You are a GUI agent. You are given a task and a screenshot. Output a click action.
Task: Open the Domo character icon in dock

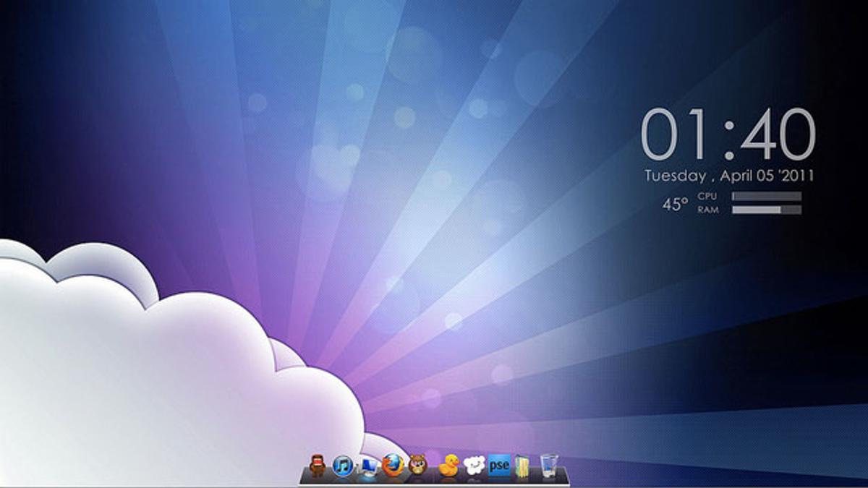coord(317,466)
